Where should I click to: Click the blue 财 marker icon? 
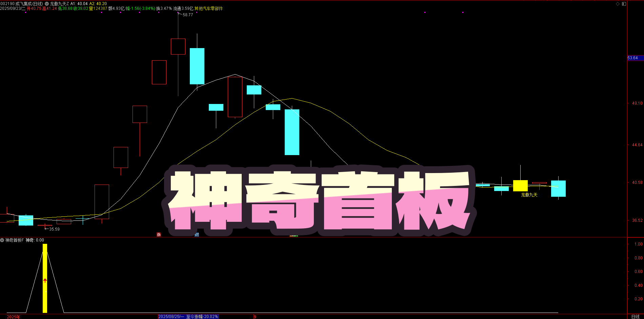tap(197, 234)
